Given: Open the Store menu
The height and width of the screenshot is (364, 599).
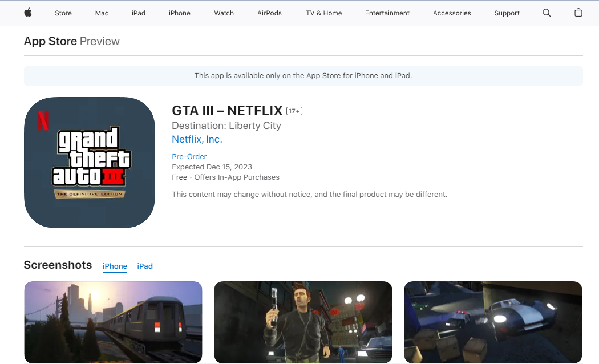Looking at the screenshot, I should pyautogui.click(x=63, y=13).
